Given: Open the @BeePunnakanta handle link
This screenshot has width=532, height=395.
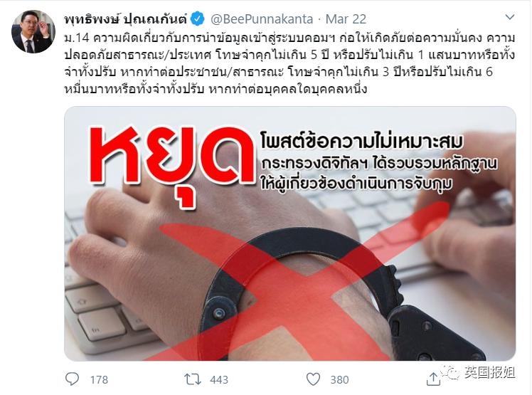Looking at the screenshot, I should [x=262, y=19].
